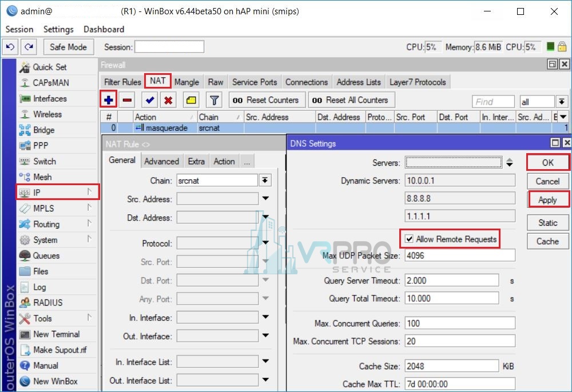Expand Protocol field in NAT Rule
The width and height of the screenshot is (572, 392).
[x=265, y=243]
